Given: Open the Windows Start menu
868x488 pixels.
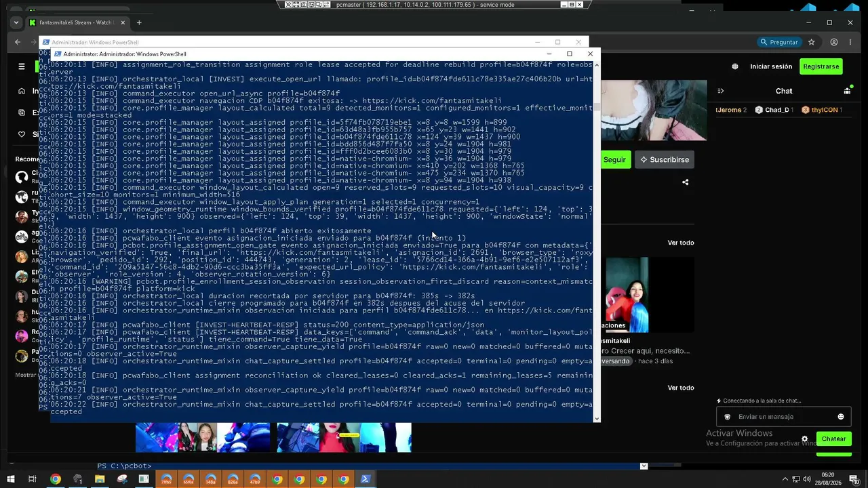Looking at the screenshot, I should point(12,479).
